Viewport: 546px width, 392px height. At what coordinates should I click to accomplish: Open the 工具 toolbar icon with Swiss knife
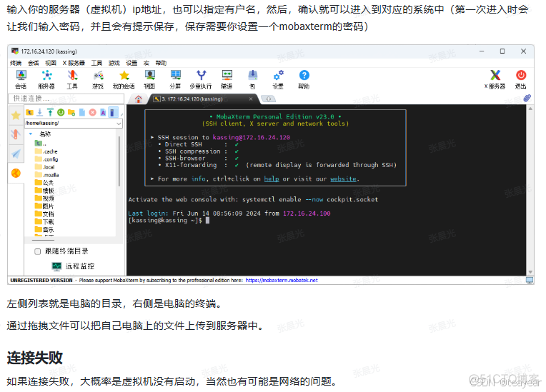point(72,80)
